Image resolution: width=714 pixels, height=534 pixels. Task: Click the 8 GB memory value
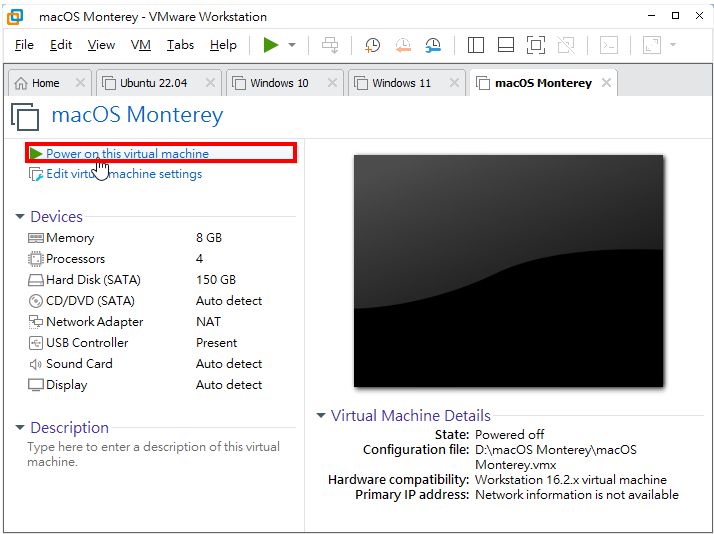209,238
